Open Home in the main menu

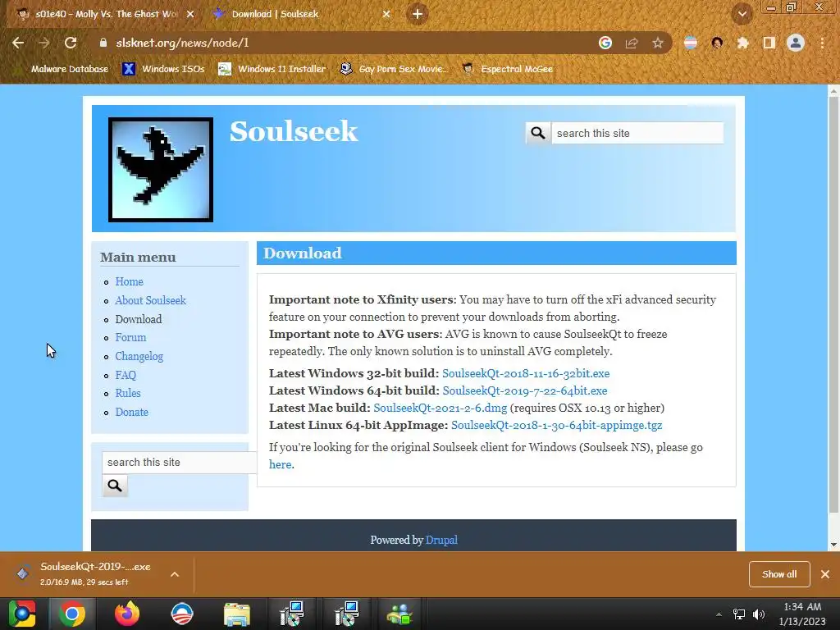[129, 281]
